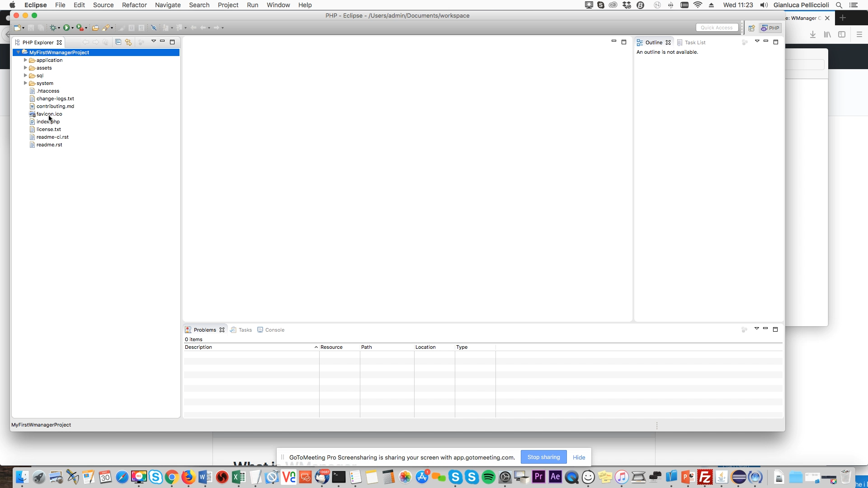
Task: Click the Hide link in GoToMeeting bar
Action: [x=579, y=457]
